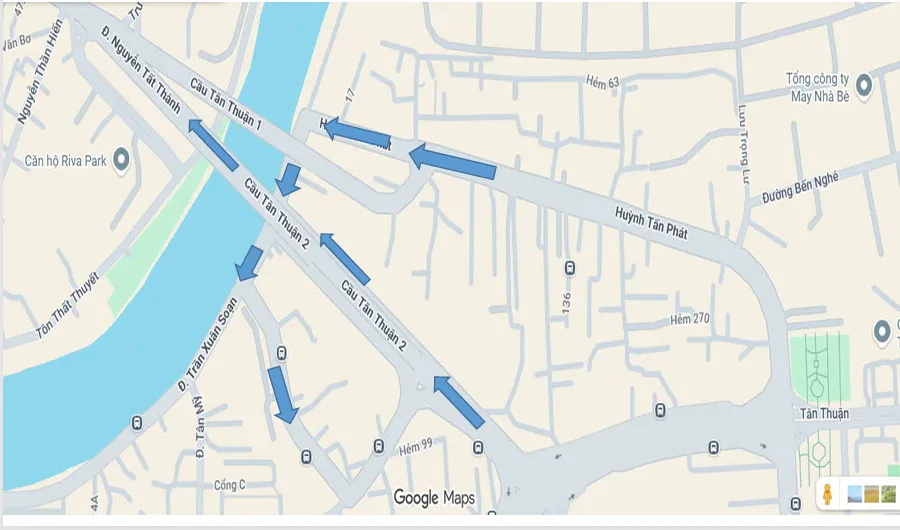Choose the yellow field imagery thumbnail
Image resolution: width=900 pixels, height=530 pixels.
click(871, 494)
